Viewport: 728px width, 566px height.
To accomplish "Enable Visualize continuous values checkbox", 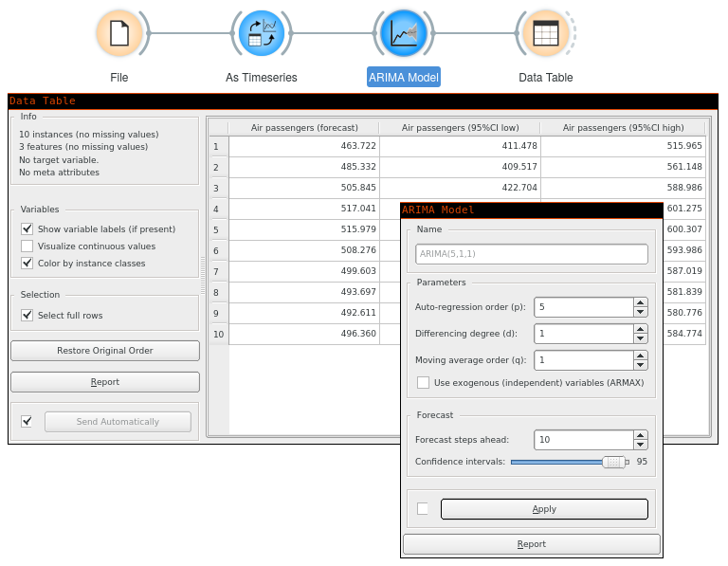I will (27, 246).
